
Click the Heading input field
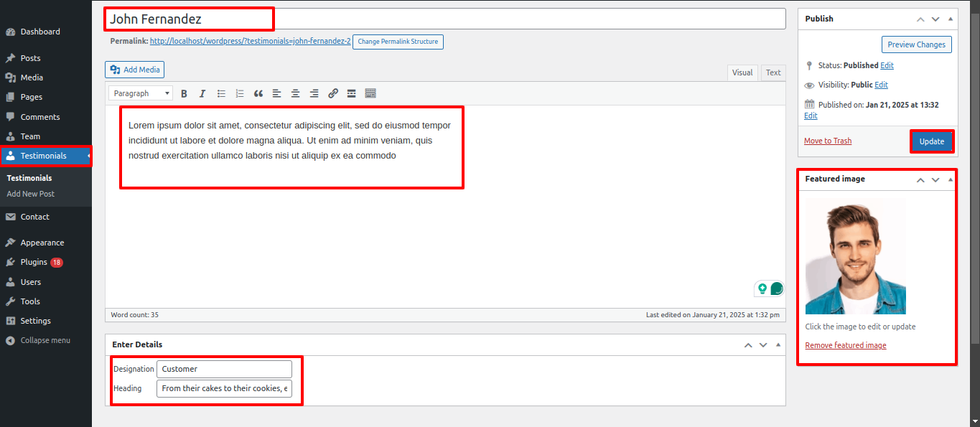[x=224, y=388]
